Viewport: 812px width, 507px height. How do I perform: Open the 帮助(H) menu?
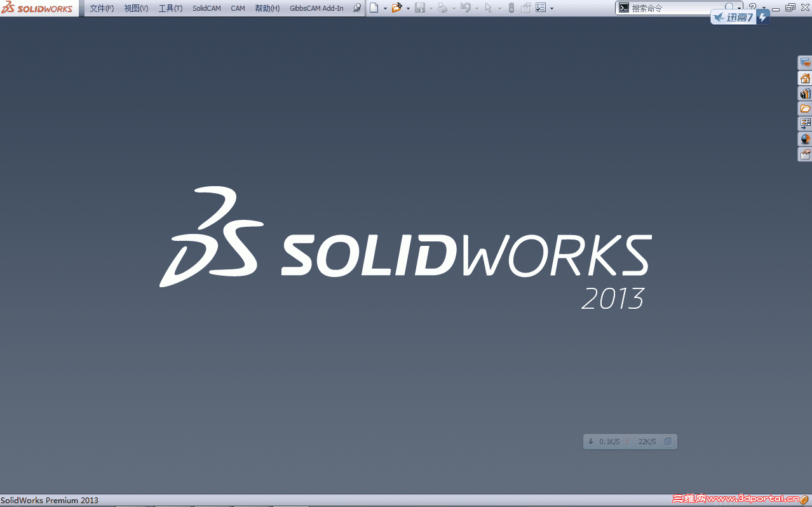coord(267,8)
